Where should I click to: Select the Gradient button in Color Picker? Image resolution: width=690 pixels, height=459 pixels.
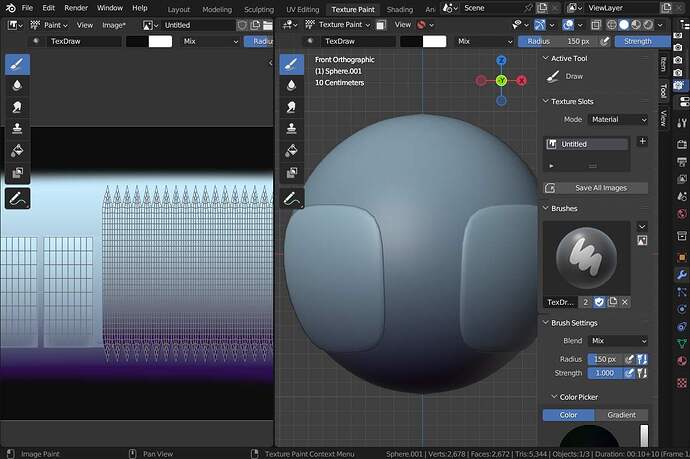(x=621, y=415)
